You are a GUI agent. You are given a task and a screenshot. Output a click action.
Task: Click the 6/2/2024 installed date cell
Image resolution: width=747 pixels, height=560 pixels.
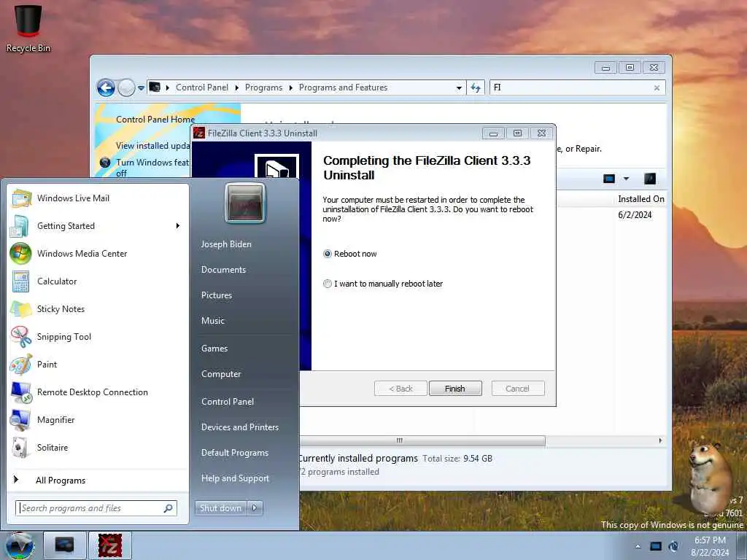[635, 215]
